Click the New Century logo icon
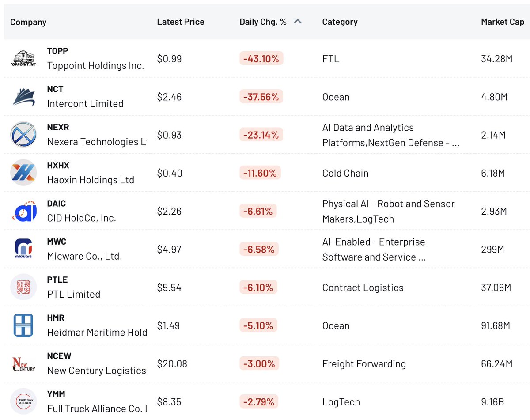530x420 pixels. click(23, 363)
